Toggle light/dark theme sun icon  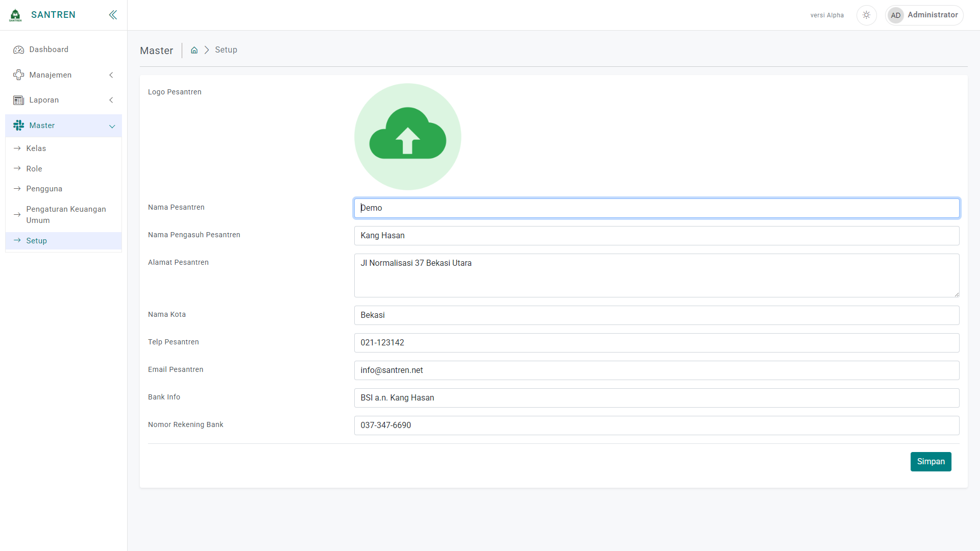[866, 15]
